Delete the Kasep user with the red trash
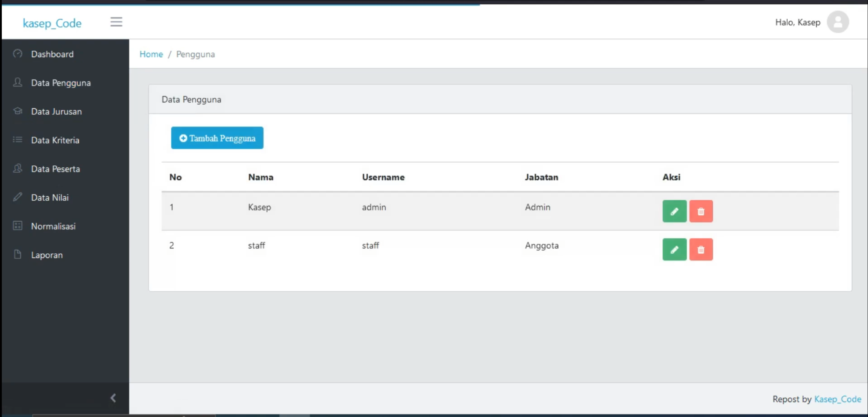This screenshot has height=417, width=868. click(x=701, y=211)
